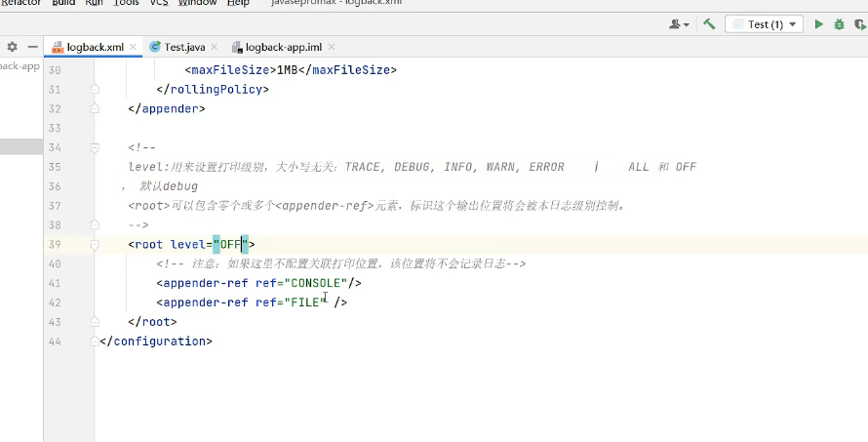This screenshot has height=442, width=868.
Task: Close the Test.java tab
Action: pyautogui.click(x=215, y=47)
